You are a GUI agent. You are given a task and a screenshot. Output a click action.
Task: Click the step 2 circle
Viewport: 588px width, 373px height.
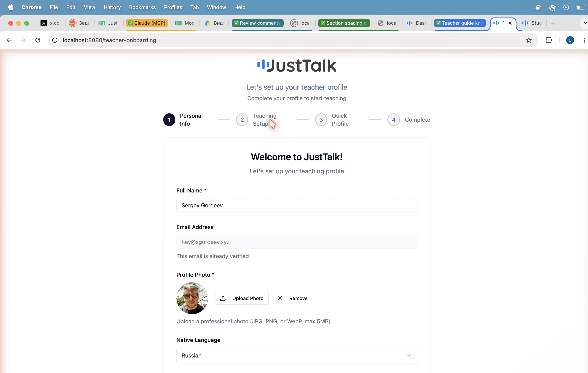pyautogui.click(x=242, y=120)
